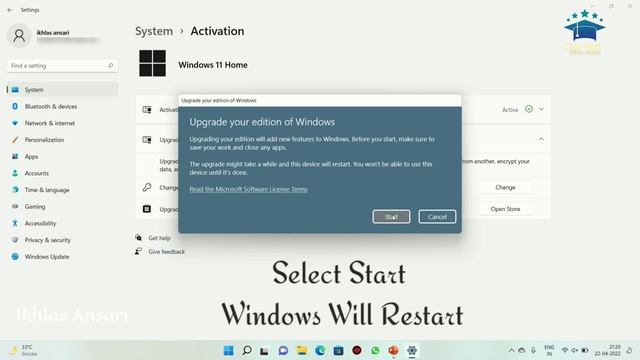640x360 pixels.
Task: Open WhatsApp on taskbar
Action: point(375,351)
